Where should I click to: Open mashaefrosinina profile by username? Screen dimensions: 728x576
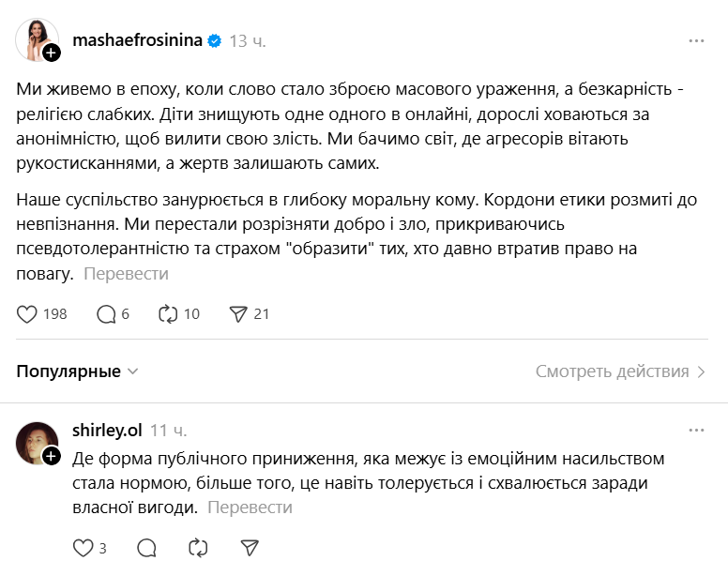[137, 41]
